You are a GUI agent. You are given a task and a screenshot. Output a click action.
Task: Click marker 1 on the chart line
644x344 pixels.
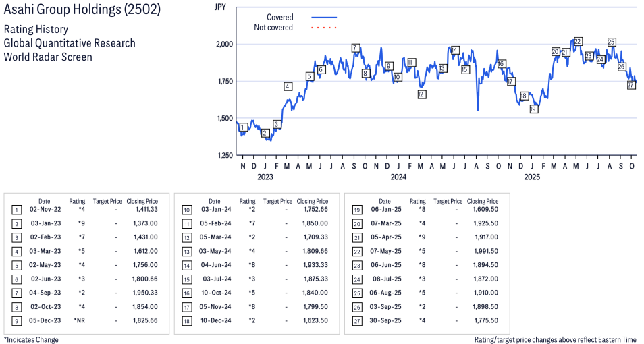point(243,127)
